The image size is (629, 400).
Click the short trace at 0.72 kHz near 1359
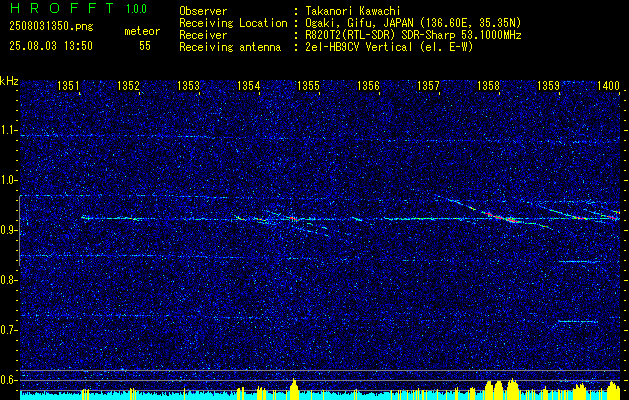(578, 321)
